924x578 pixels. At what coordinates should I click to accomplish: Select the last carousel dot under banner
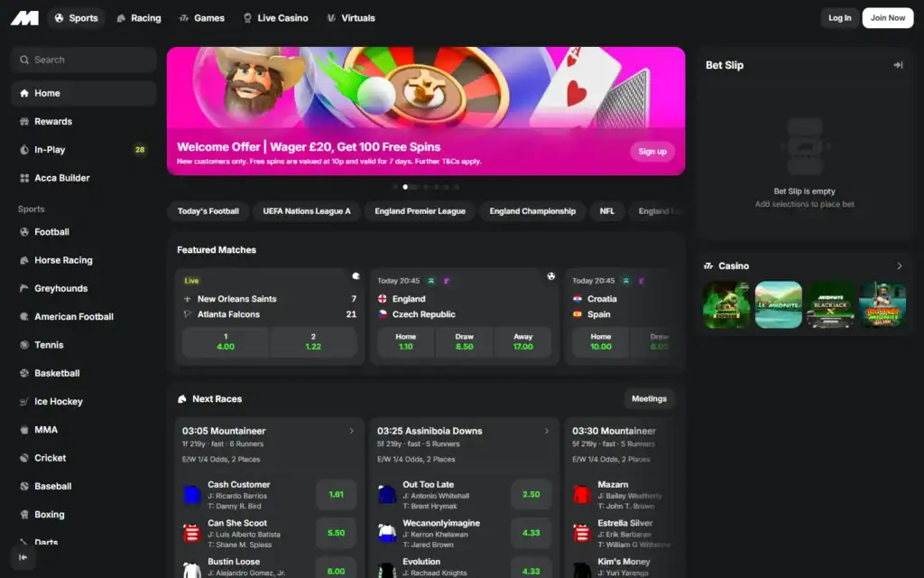[x=457, y=187]
